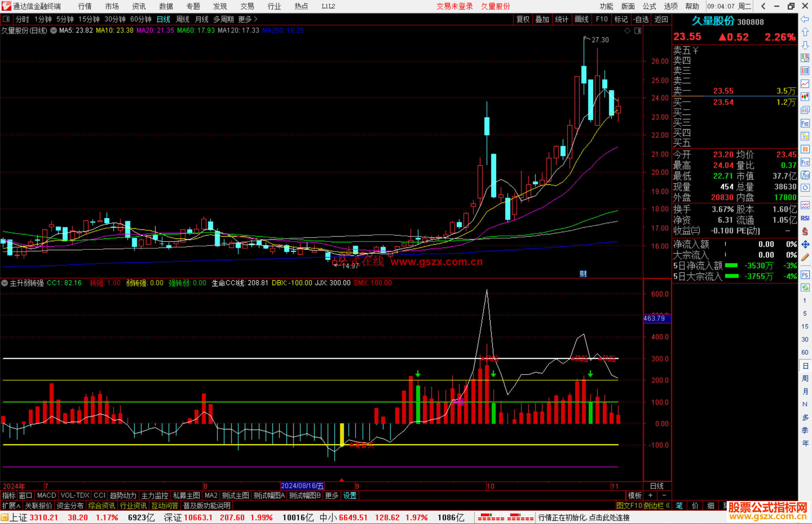Open the intraday line chart icon in sidebar
Viewport: 812px width, 524px height.
coord(805,84)
